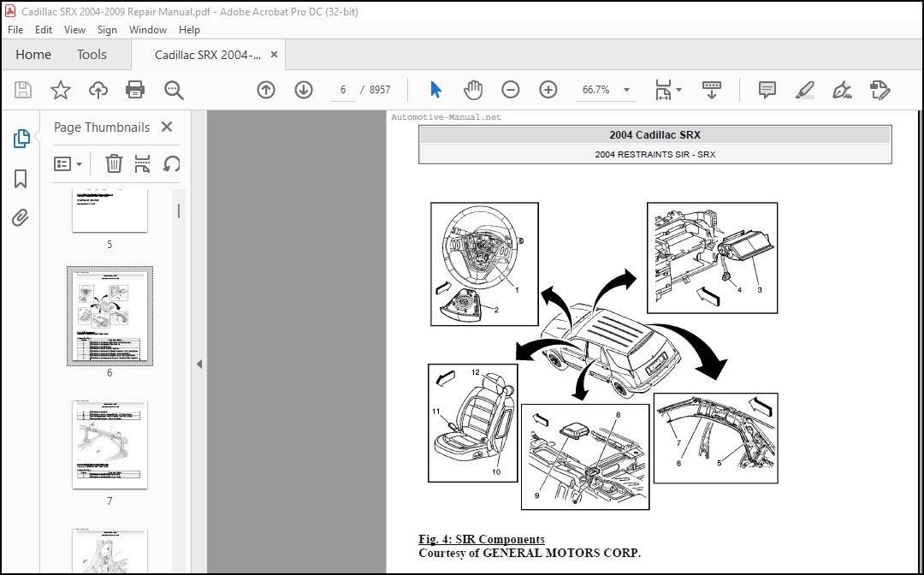
Task: Open the zoom percentage dropdown arrow
Action: click(x=626, y=90)
